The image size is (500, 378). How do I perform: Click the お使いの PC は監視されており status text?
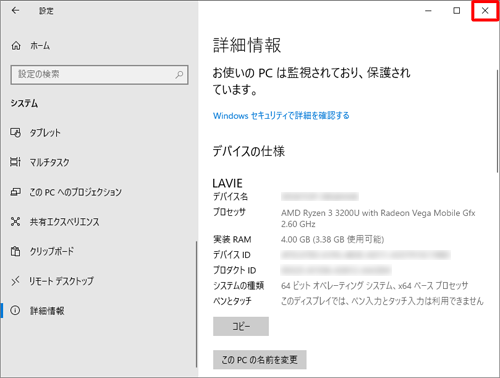coord(311,81)
